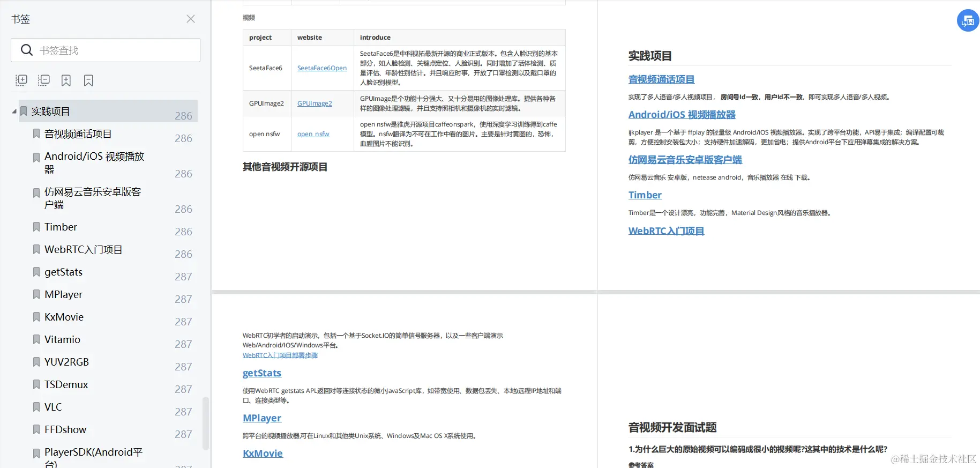Open the 音视频通话项目 heading link
Image resolution: width=980 pixels, height=468 pixels.
coord(661,79)
